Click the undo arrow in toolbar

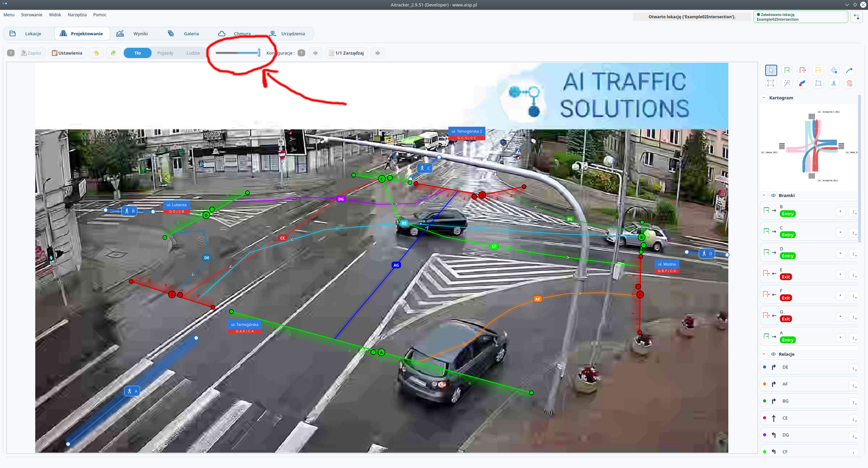[96, 53]
